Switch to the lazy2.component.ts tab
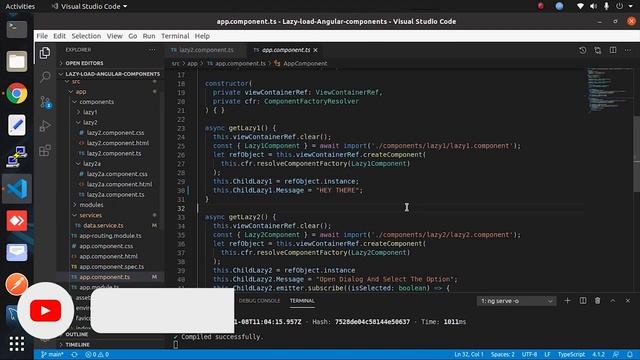 (x=207, y=50)
